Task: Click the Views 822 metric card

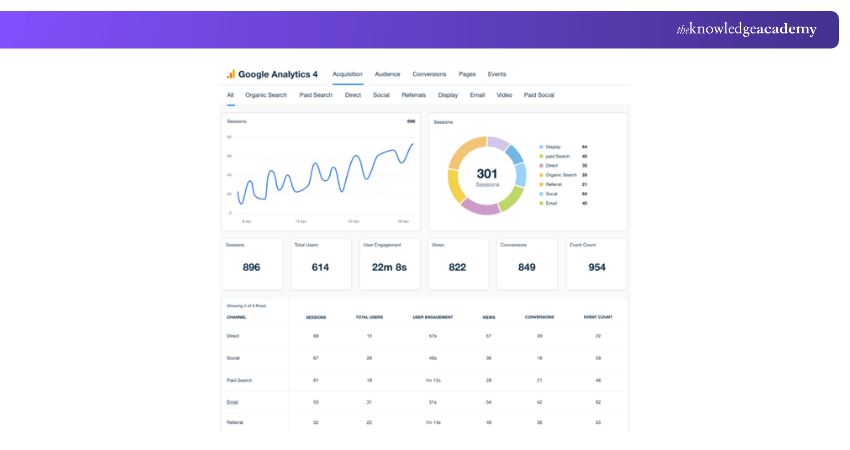Action: point(459,264)
